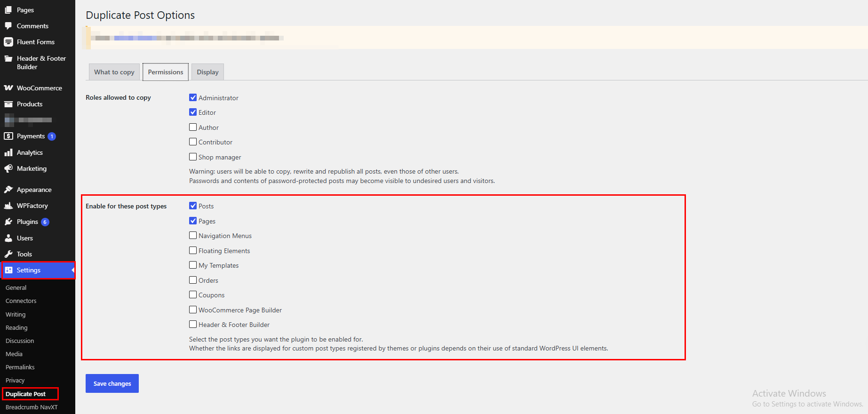Check WooCommerce Page Builder checkbox
Screen dimensions: 868x414
point(193,310)
